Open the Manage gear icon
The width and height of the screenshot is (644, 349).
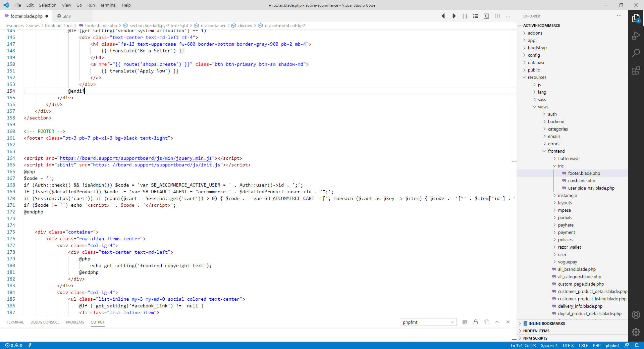[x=636, y=332]
